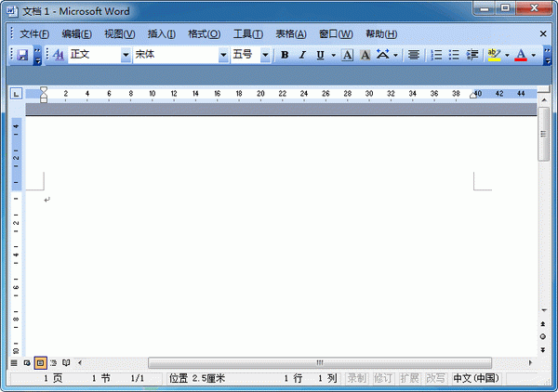Close the document with menu bar X
Viewport: 558px width, 392px height.
543,33
